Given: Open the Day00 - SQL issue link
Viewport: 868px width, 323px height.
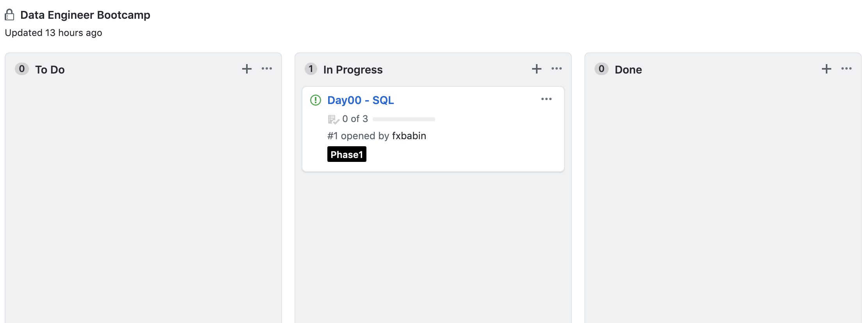Looking at the screenshot, I should (x=360, y=100).
